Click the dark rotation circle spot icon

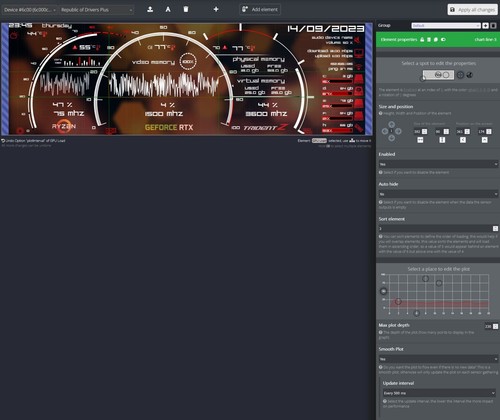[x=469, y=75]
